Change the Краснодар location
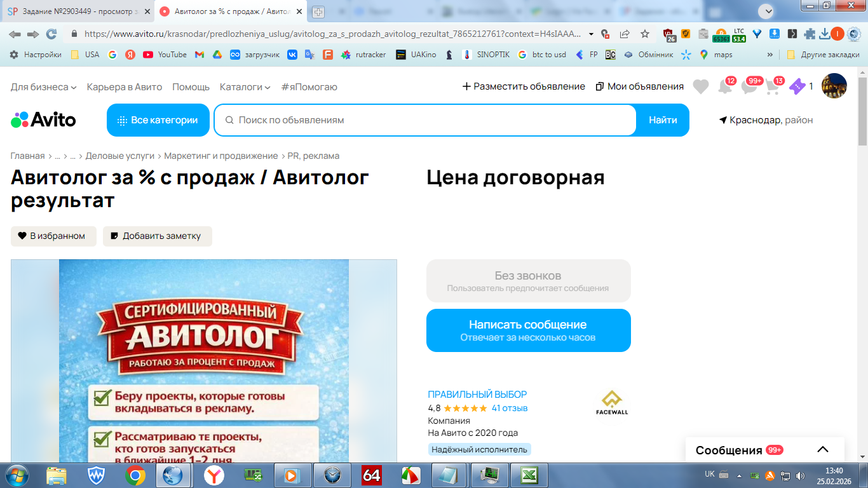This screenshot has width=868, height=488. (766, 120)
